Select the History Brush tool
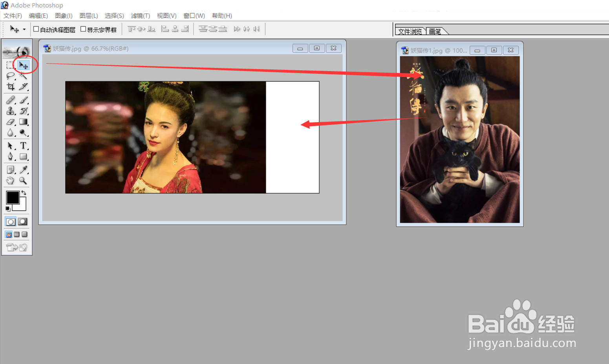This screenshot has height=364, width=609. (24, 111)
